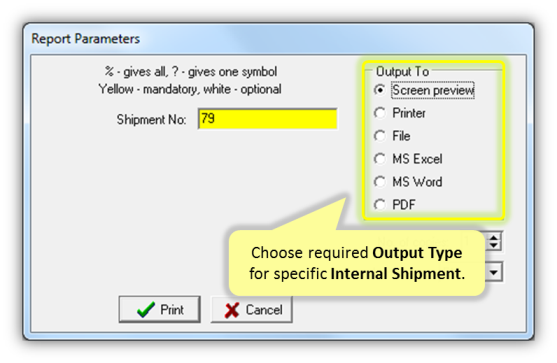Decrease number of copies with down arrow

[494, 246]
